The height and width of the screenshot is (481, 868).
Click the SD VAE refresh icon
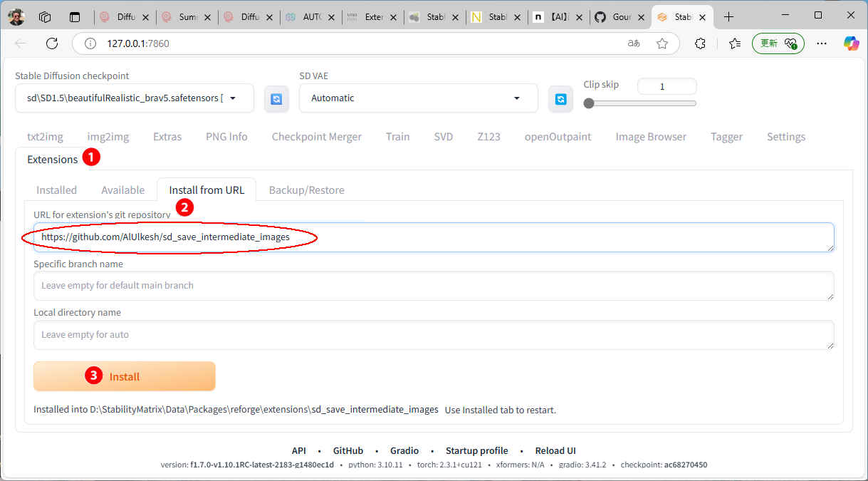(560, 99)
